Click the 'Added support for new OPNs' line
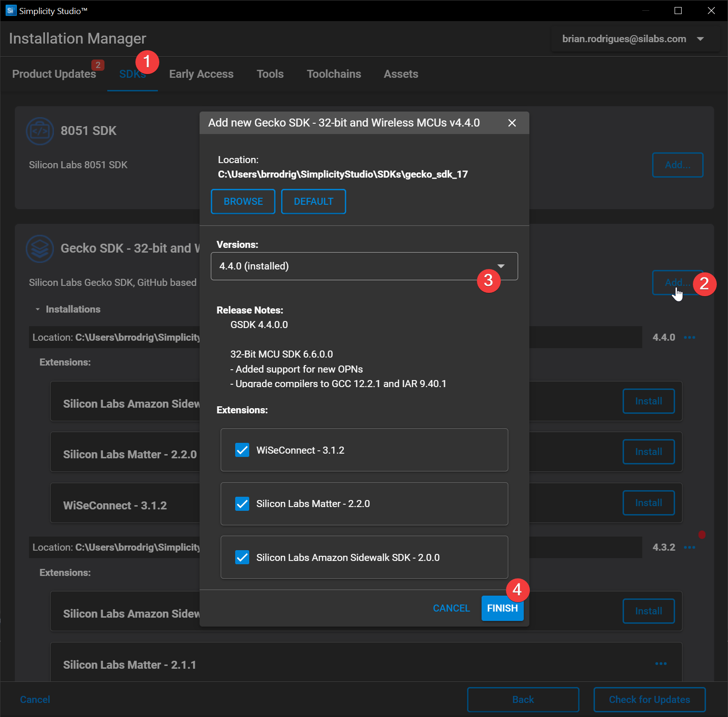Image resolution: width=728 pixels, height=717 pixels. 297,369
